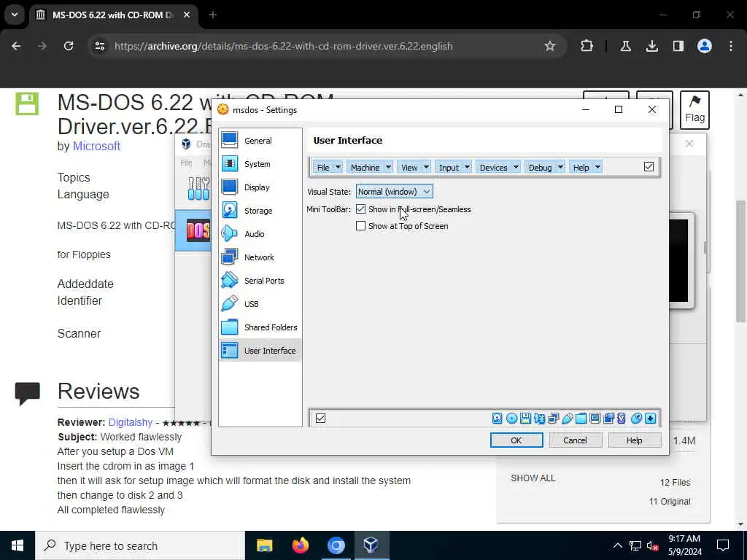Click the Machine menu toggle button

tap(365, 167)
